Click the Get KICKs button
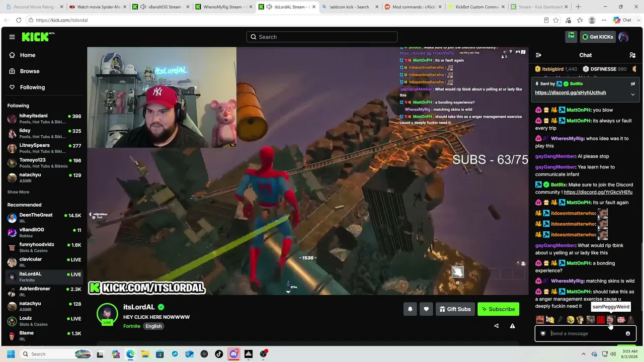This screenshot has width=644, height=362. [598, 37]
